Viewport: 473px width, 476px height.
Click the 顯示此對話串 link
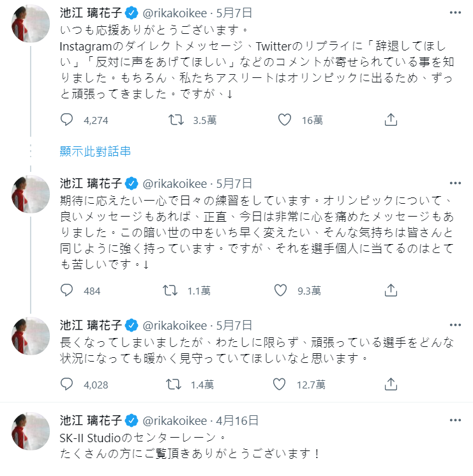pos(95,151)
